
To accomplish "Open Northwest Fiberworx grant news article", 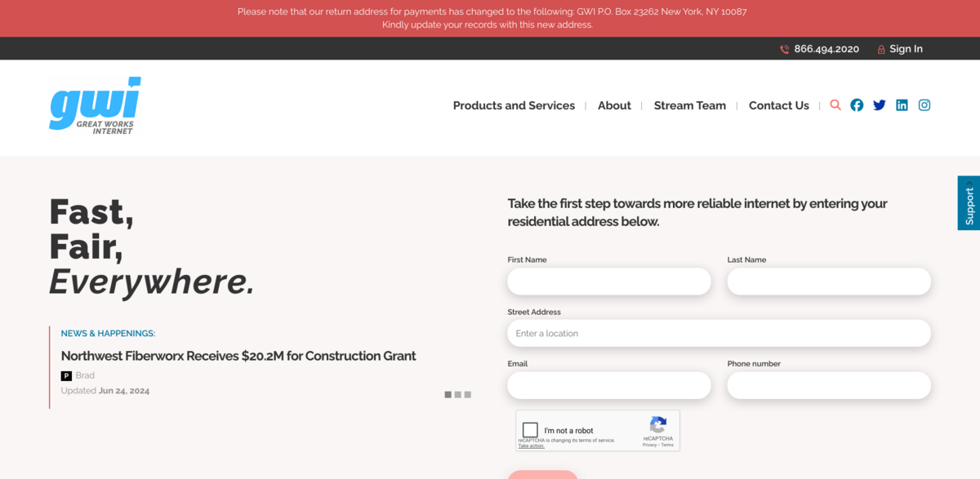I will (238, 356).
